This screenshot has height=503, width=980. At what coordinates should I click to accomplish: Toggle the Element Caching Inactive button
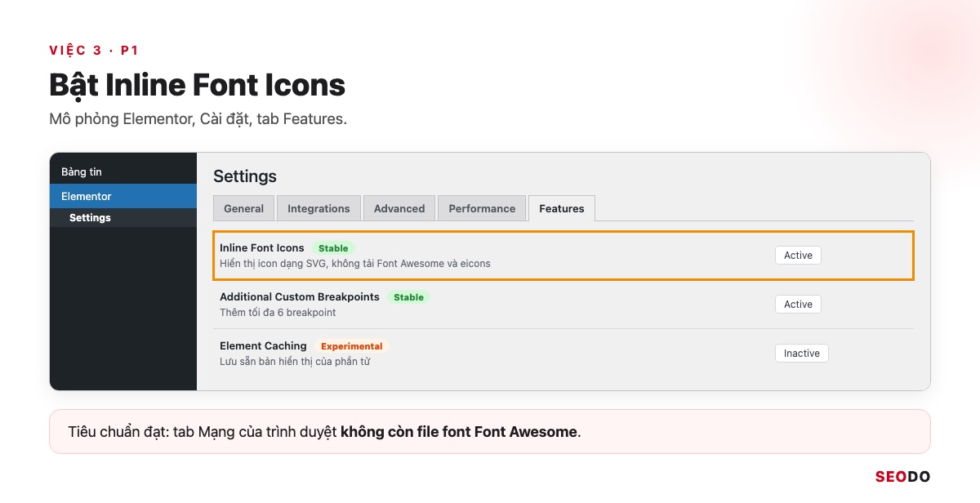pyautogui.click(x=802, y=354)
